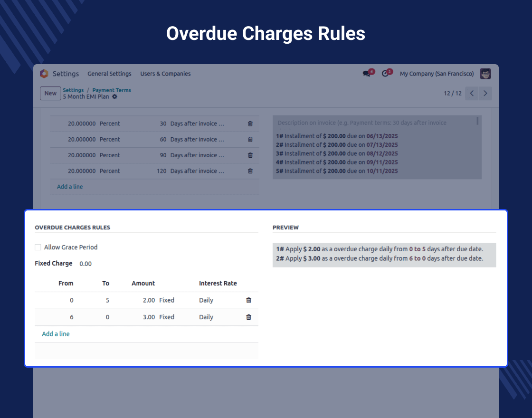Follow the Payment Terms breadcrumb link
Image resolution: width=532 pixels, height=418 pixels.
pos(112,90)
